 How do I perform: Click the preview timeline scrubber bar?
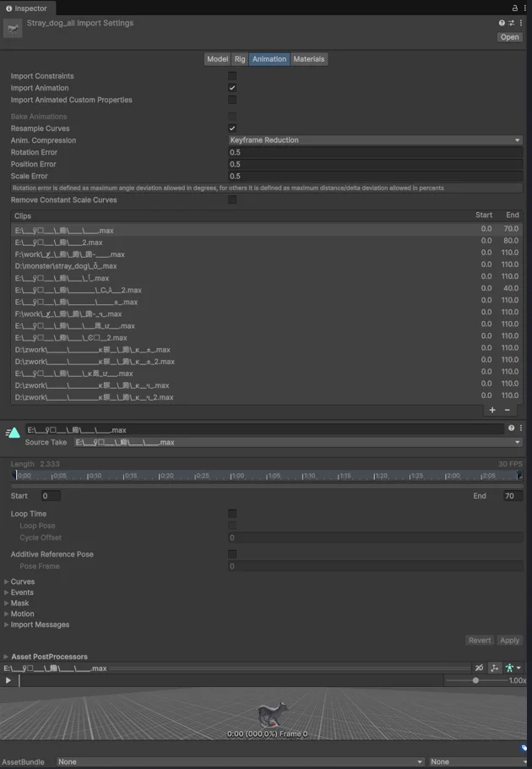click(x=231, y=680)
